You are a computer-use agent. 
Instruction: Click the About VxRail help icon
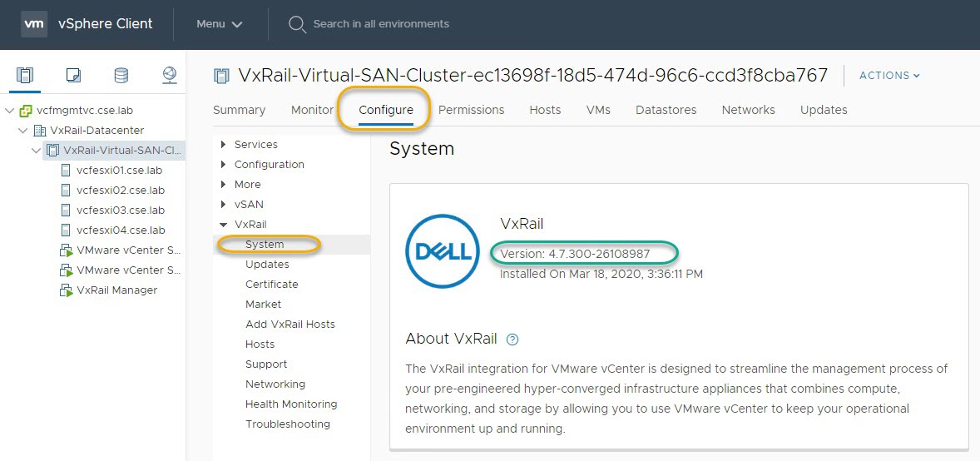pos(512,339)
